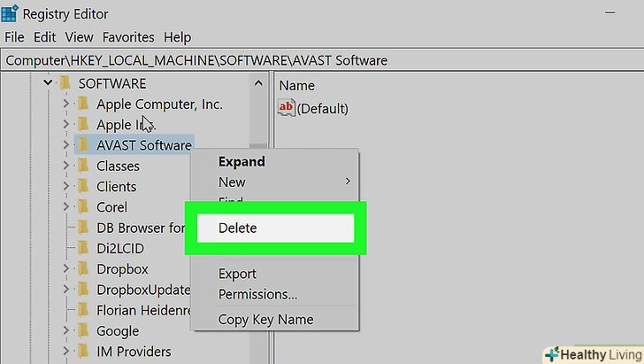Expand the IM Providers key
644x364 pixels.
(x=65, y=352)
